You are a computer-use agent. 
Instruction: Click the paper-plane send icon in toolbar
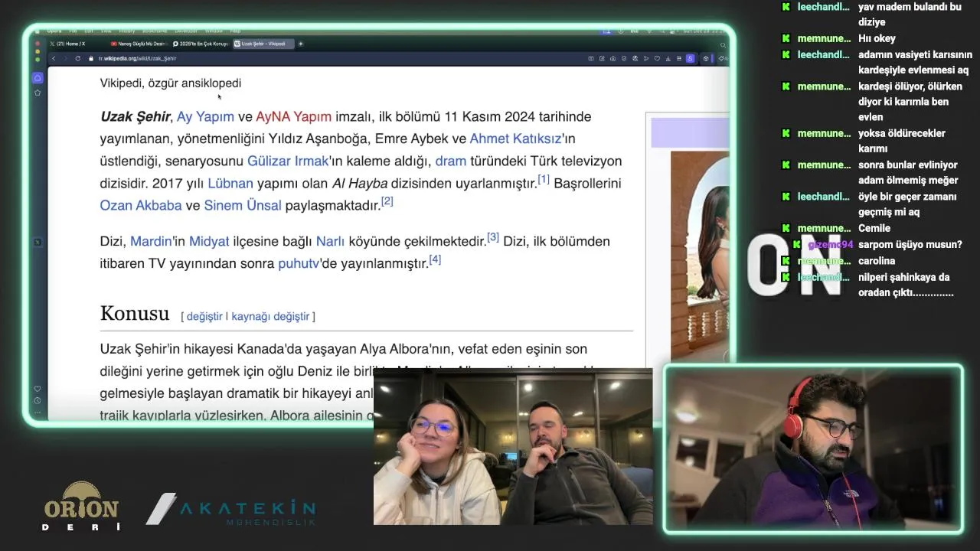646,59
